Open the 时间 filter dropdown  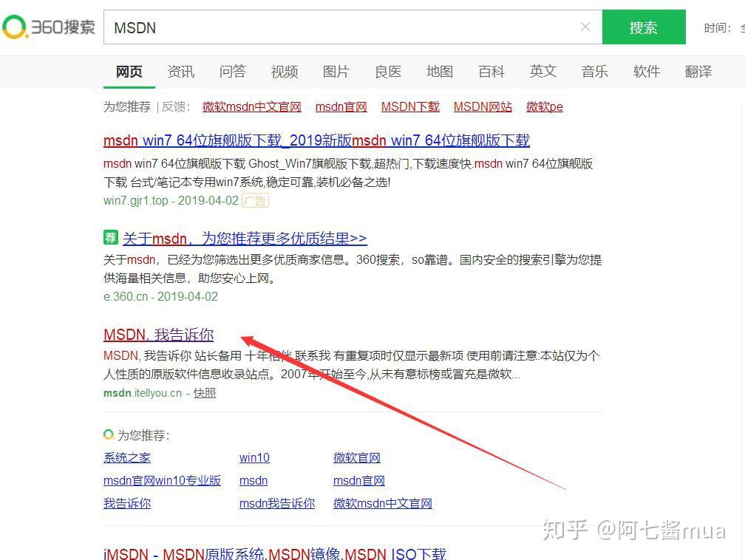tap(721, 27)
